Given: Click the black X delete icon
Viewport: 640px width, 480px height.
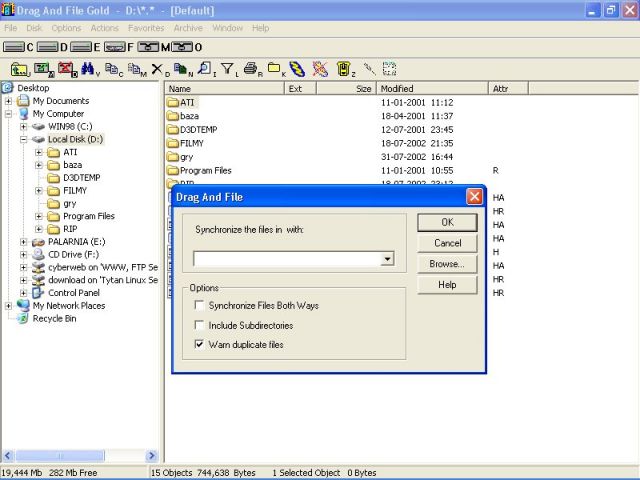Looking at the screenshot, I should click(158, 69).
